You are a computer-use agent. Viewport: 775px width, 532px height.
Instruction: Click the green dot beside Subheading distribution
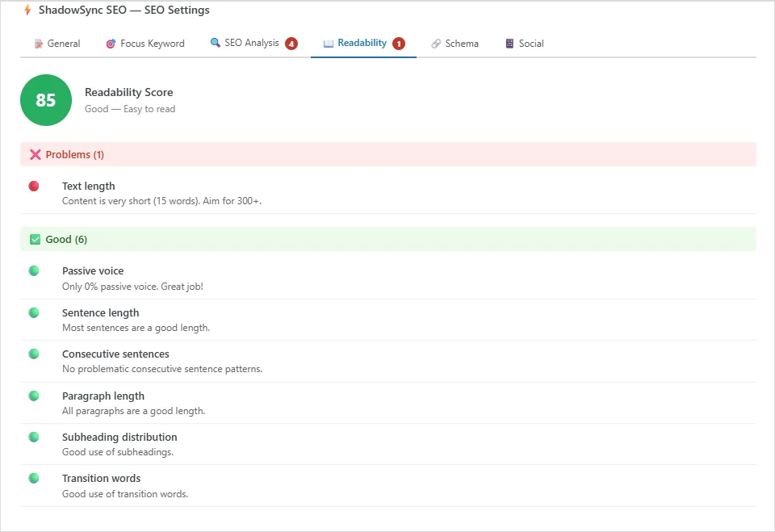34,437
